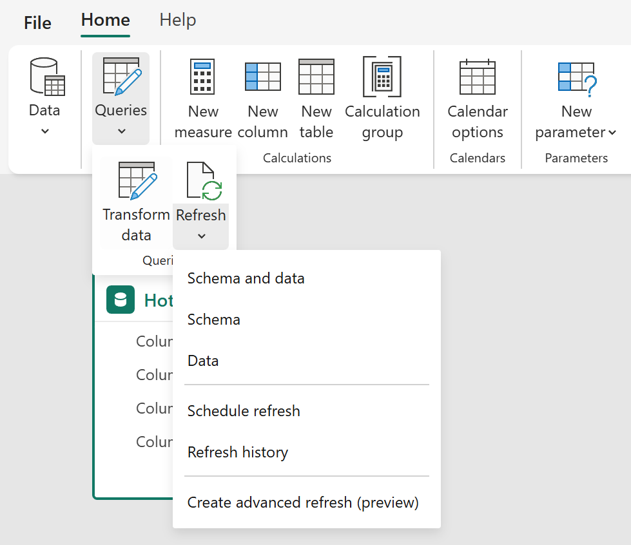This screenshot has width=631, height=545.
Task: Click the New table icon
Action: pos(316,76)
